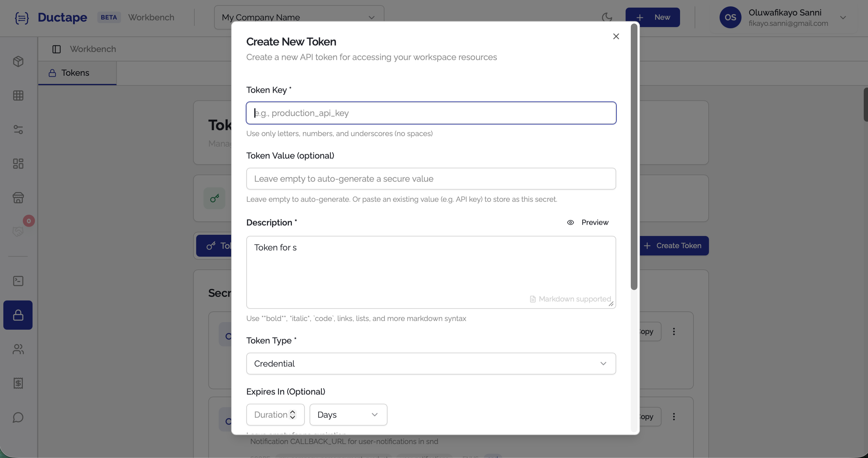Image resolution: width=868 pixels, height=458 pixels.
Task: Click the chat support icon at sidebar bottom
Action: click(18, 418)
